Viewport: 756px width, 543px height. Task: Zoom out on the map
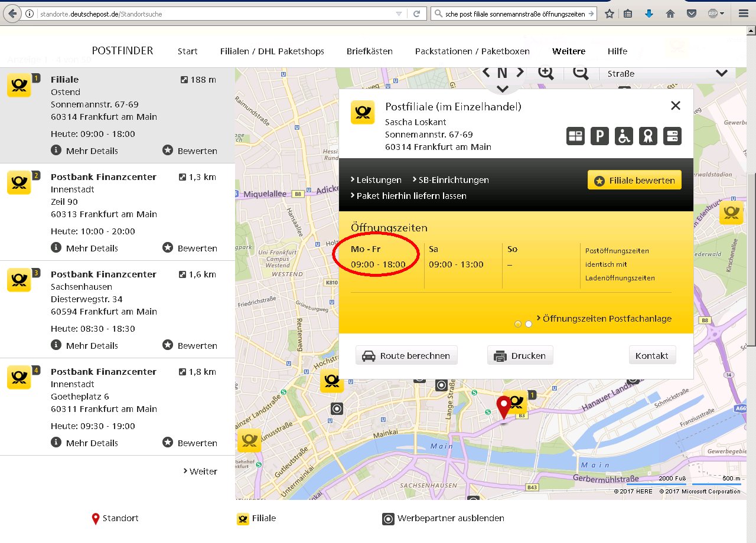[x=581, y=73]
